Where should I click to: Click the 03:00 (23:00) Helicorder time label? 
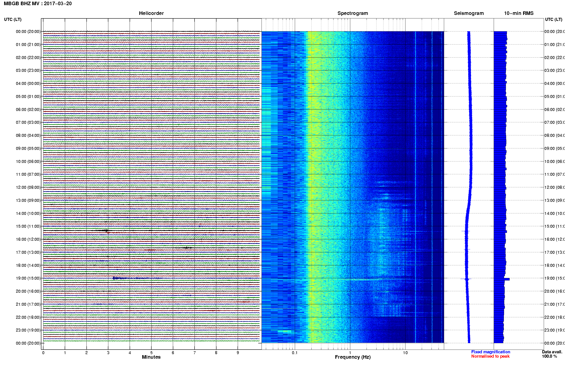[x=28, y=71]
